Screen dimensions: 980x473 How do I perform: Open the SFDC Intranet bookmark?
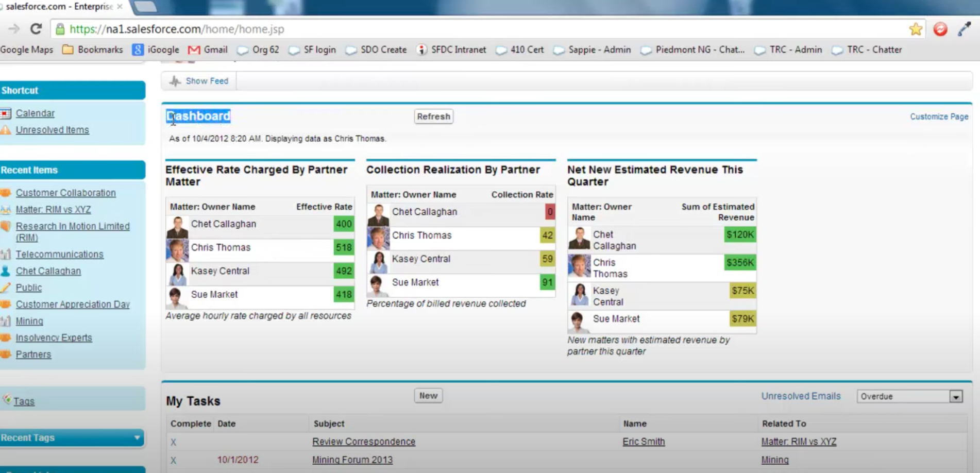451,49
